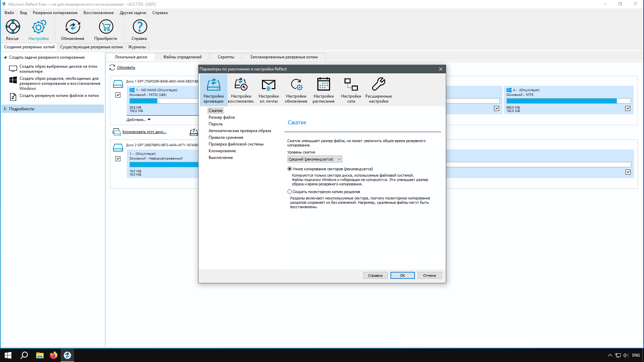Click the image-disk icon near the dialog edge

(194, 132)
